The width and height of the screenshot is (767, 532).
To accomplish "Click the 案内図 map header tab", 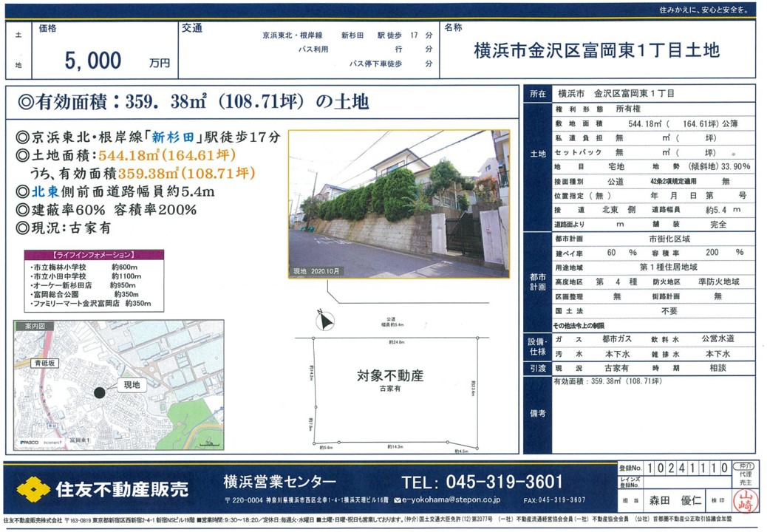I will 35,326.
